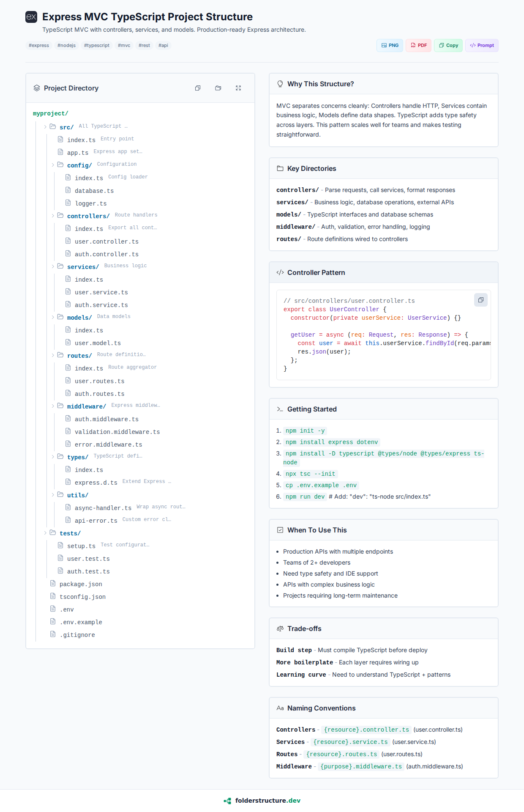Click the folders icon in Project Directory header
The height and width of the screenshot is (812, 524).
[218, 88]
